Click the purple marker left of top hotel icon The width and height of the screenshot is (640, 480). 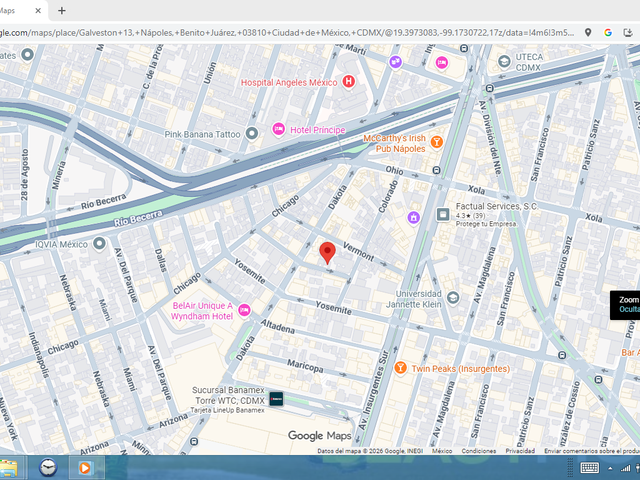pos(395,62)
